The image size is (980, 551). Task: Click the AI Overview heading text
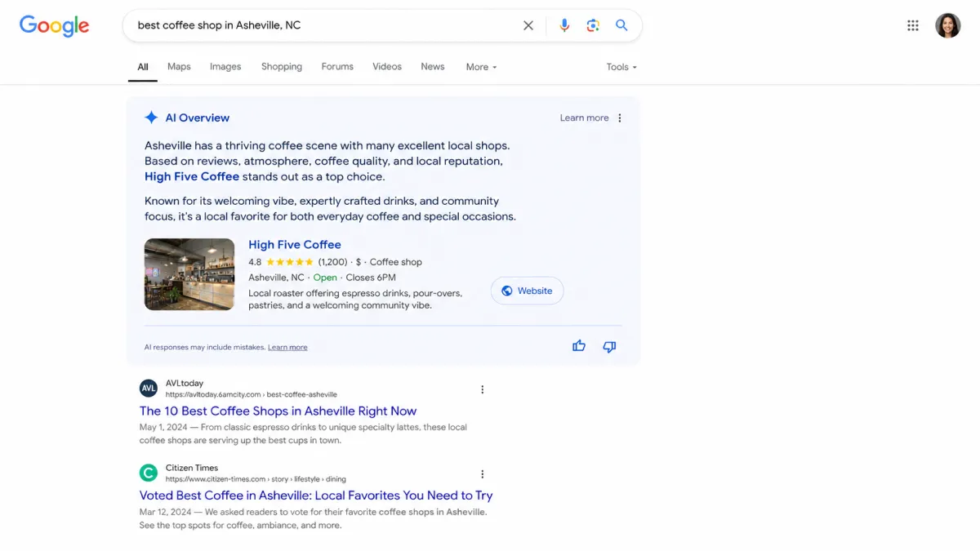coord(198,118)
